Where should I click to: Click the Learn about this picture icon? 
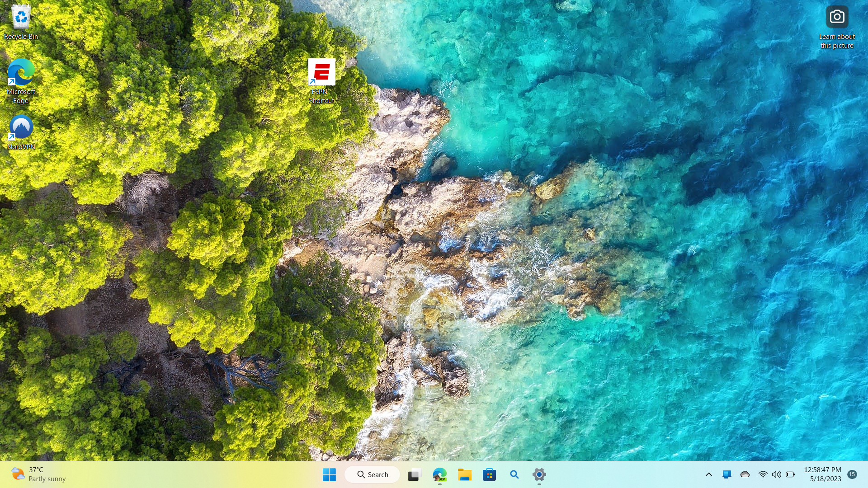(x=837, y=27)
